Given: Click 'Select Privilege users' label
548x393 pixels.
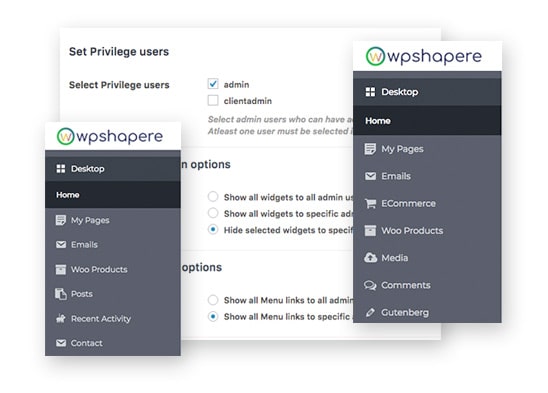Looking at the screenshot, I should (x=119, y=85).
